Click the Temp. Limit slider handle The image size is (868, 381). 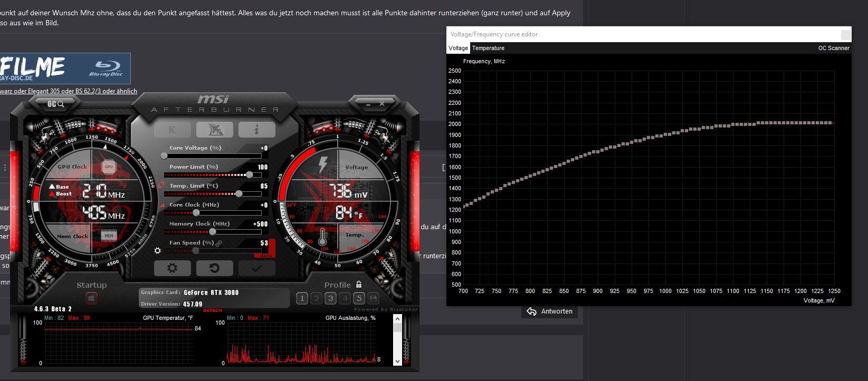click(239, 194)
